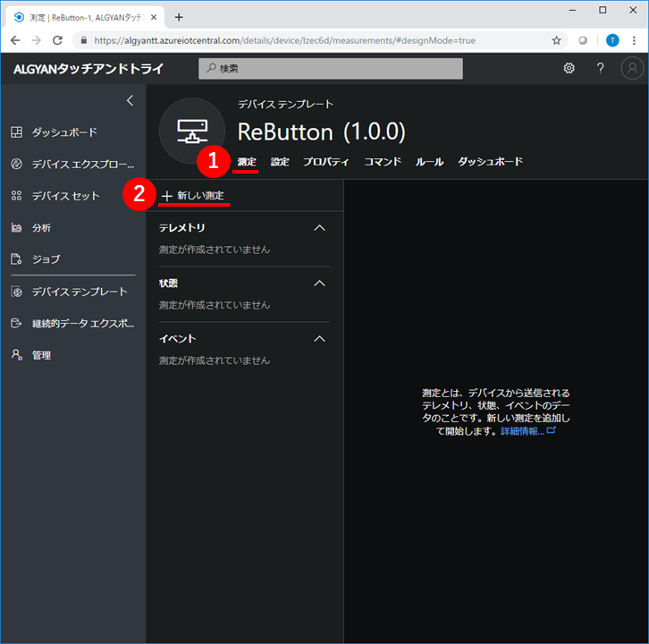Screen dimensions: 649x644
Task: Click the browser address bar URL
Action: click(x=285, y=40)
